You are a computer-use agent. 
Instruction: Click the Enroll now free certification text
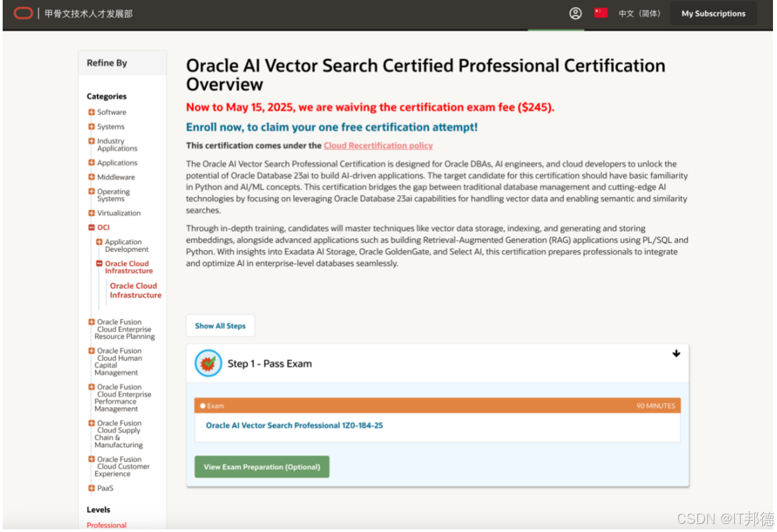pyautogui.click(x=332, y=127)
